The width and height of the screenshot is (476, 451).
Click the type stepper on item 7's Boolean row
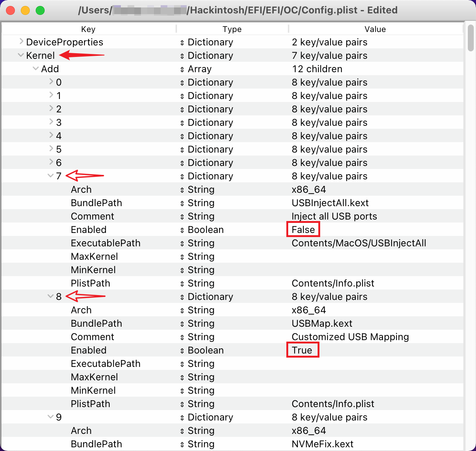(x=182, y=230)
